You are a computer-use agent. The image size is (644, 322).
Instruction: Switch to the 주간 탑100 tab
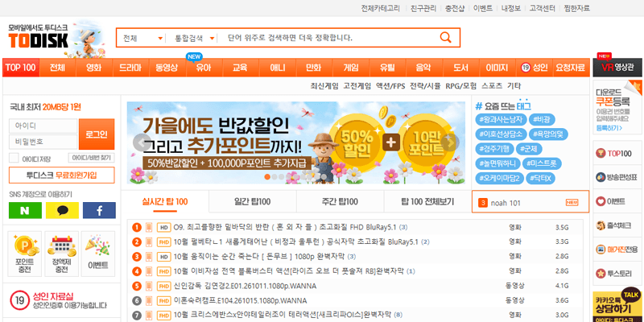point(340,202)
